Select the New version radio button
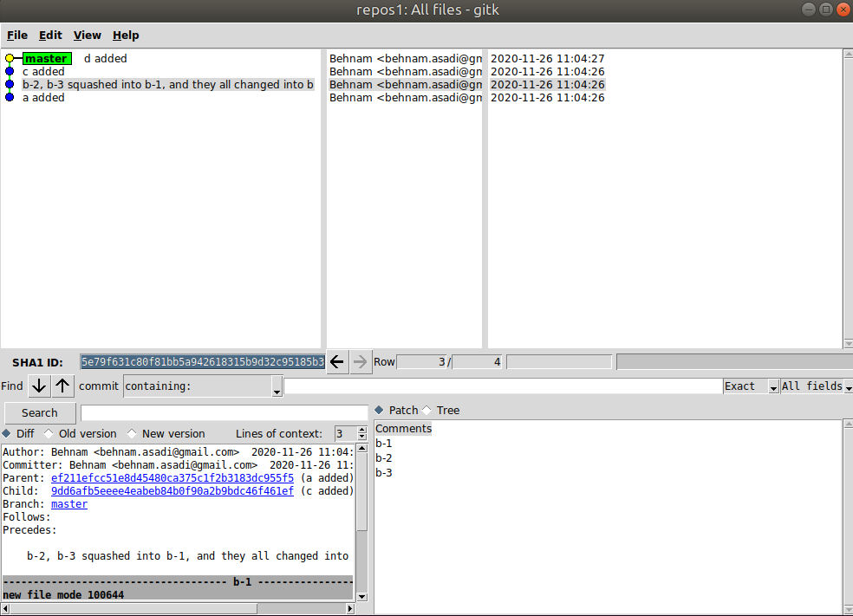The width and height of the screenshot is (853, 616). click(132, 433)
